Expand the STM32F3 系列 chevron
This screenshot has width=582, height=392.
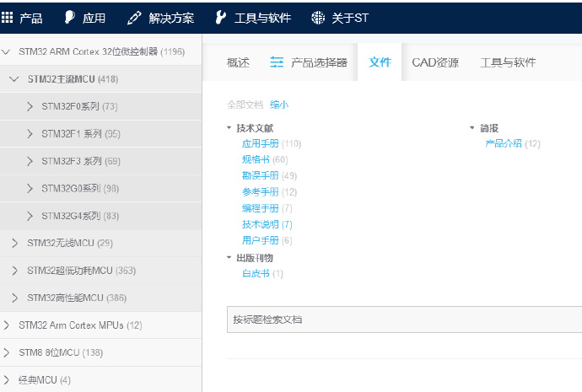[30, 161]
